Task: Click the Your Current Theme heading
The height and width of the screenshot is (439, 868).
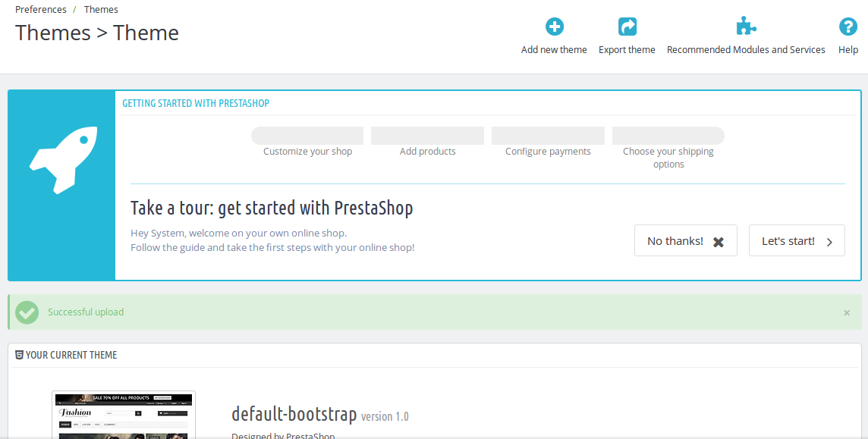Action: (x=71, y=355)
